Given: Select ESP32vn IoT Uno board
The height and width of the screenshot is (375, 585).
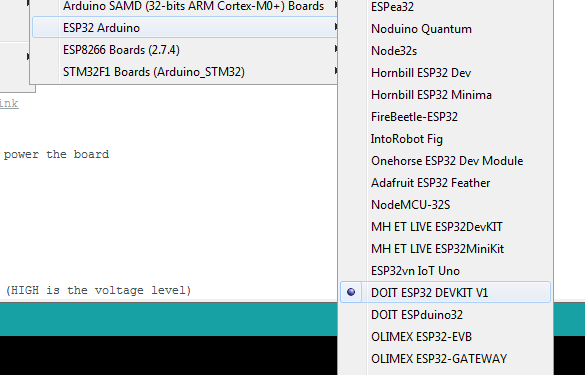Looking at the screenshot, I should pyautogui.click(x=445, y=271).
